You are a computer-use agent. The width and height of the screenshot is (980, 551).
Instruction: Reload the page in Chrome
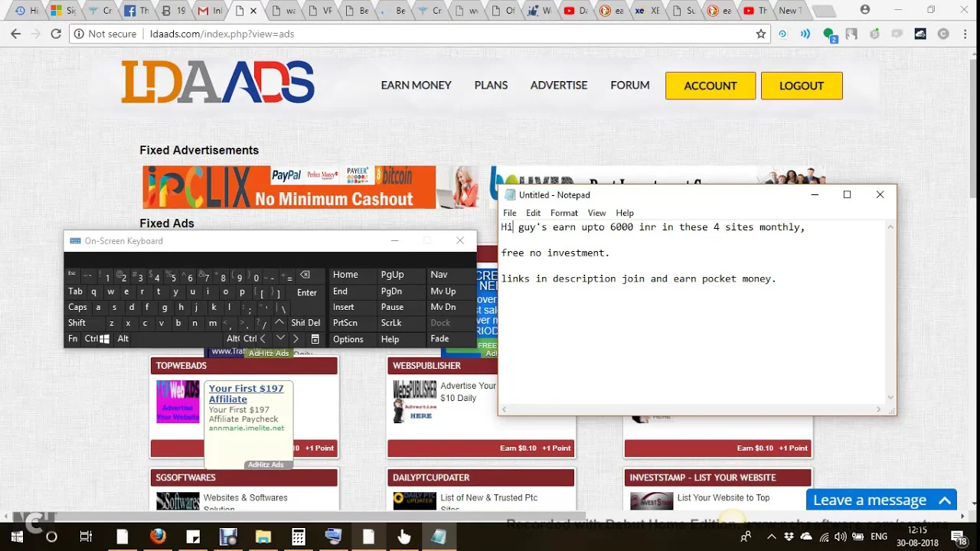(56, 34)
